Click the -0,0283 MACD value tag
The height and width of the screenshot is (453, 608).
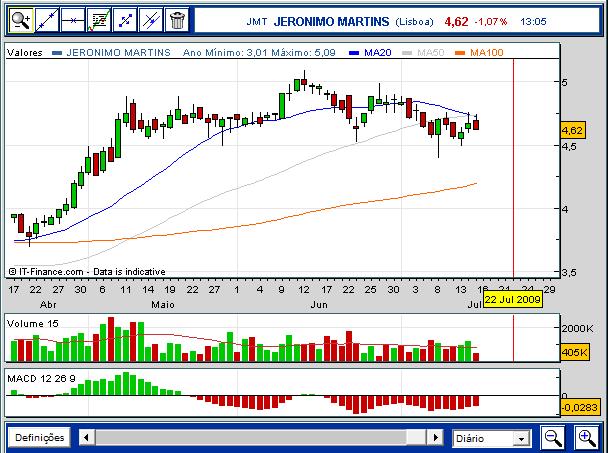tap(580, 407)
